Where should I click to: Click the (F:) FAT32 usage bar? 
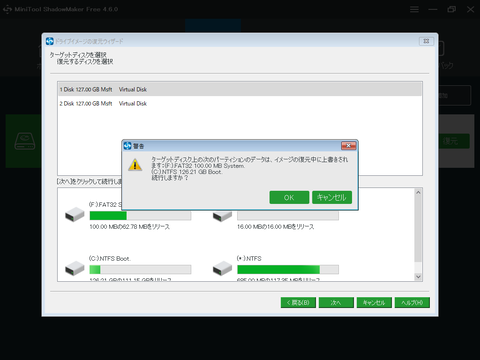coord(140,216)
